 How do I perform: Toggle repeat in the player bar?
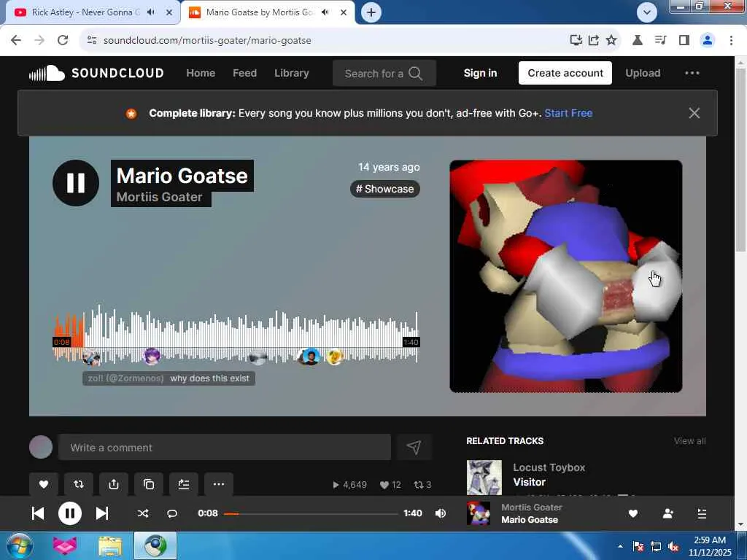[x=172, y=513]
